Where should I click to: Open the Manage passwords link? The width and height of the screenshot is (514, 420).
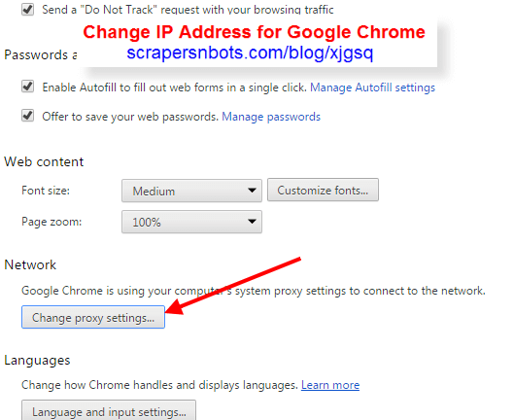pyautogui.click(x=271, y=117)
